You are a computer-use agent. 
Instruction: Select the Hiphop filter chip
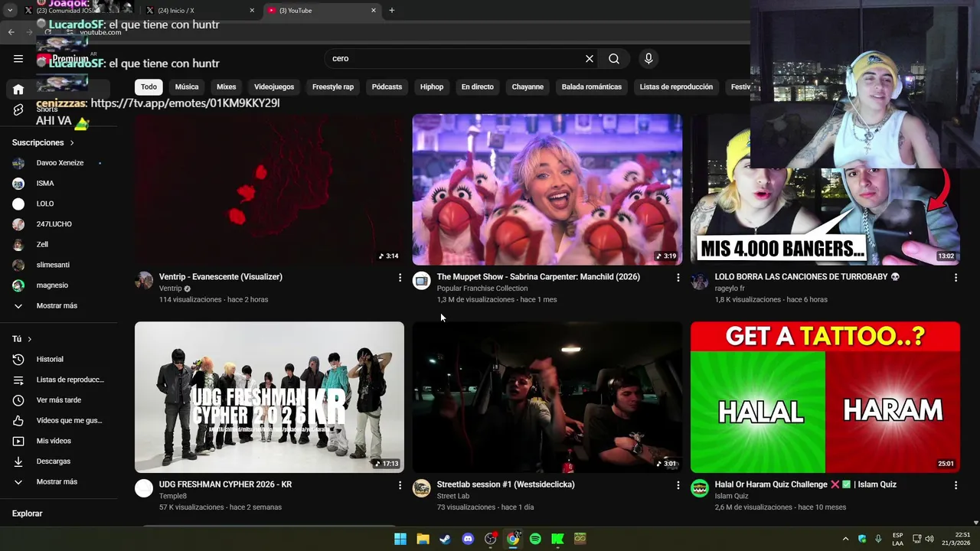tap(432, 86)
